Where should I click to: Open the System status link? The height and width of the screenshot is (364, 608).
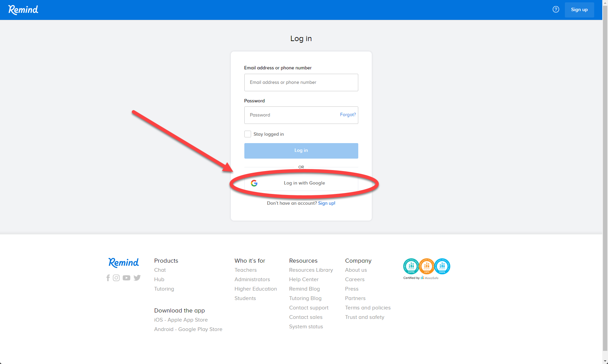pos(306,327)
